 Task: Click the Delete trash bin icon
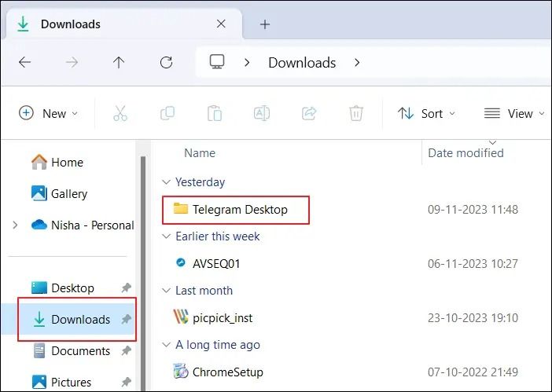point(356,113)
